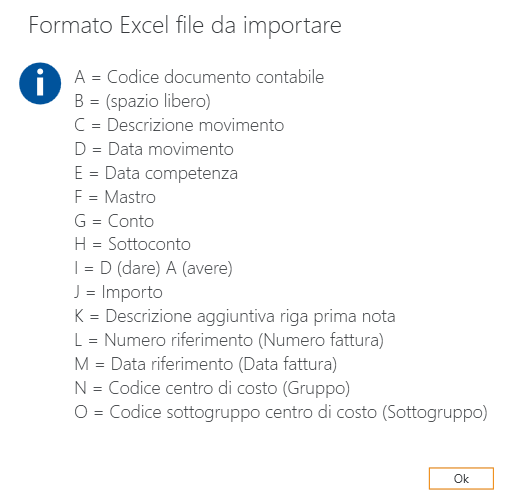Click the 'H = Sottoconto' line
The width and height of the screenshot is (518, 495).
click(133, 244)
